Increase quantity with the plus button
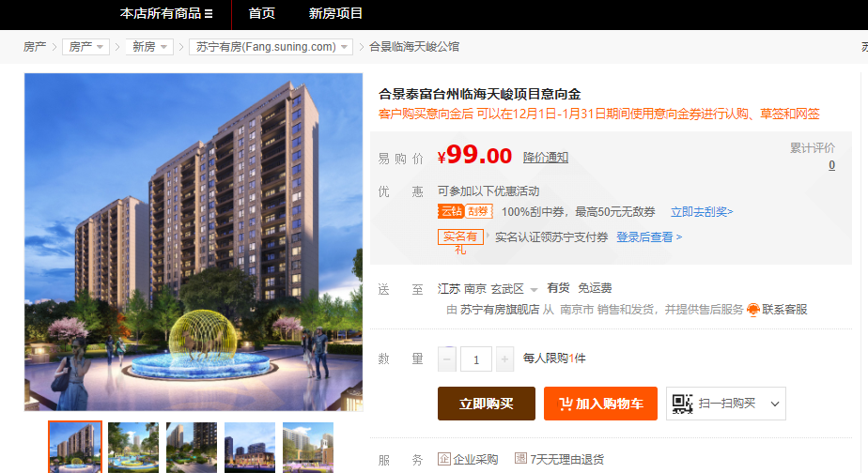The width and height of the screenshot is (868, 473). coord(504,359)
